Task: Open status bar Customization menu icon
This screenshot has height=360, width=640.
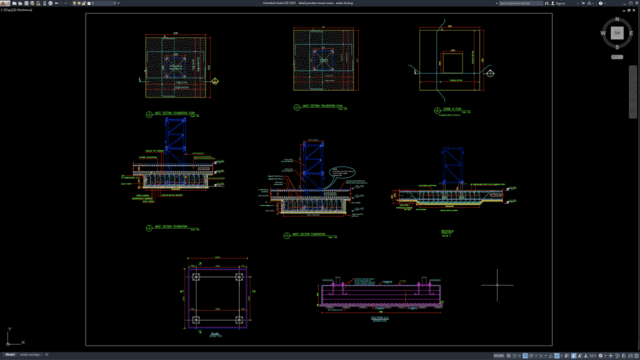Action: click(636, 356)
